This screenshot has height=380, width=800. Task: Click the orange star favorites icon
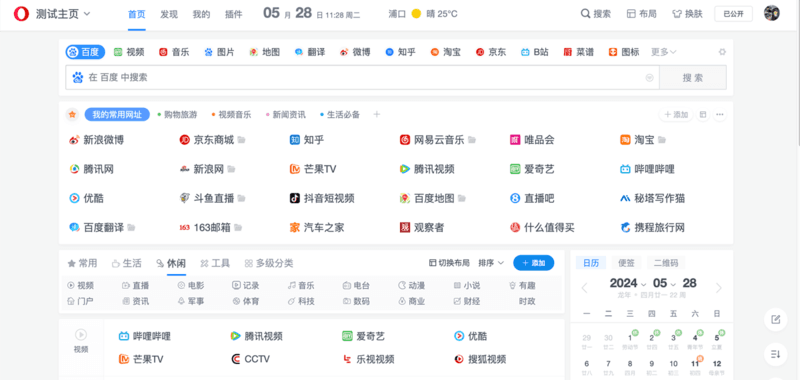pos(72,115)
